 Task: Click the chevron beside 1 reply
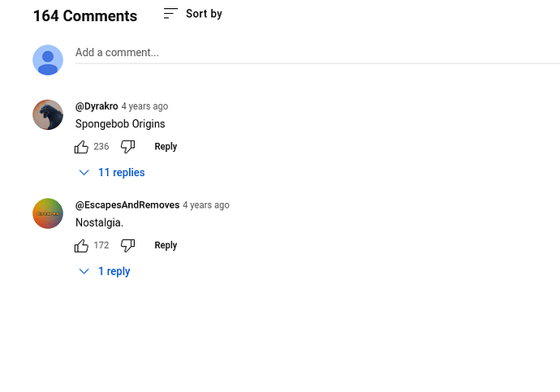pos(84,272)
